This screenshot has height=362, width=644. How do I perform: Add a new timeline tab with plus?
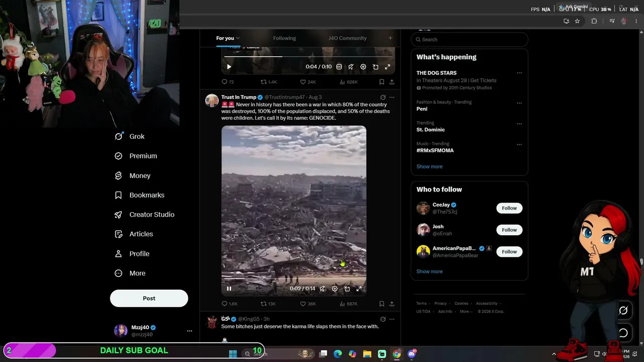coord(390,38)
